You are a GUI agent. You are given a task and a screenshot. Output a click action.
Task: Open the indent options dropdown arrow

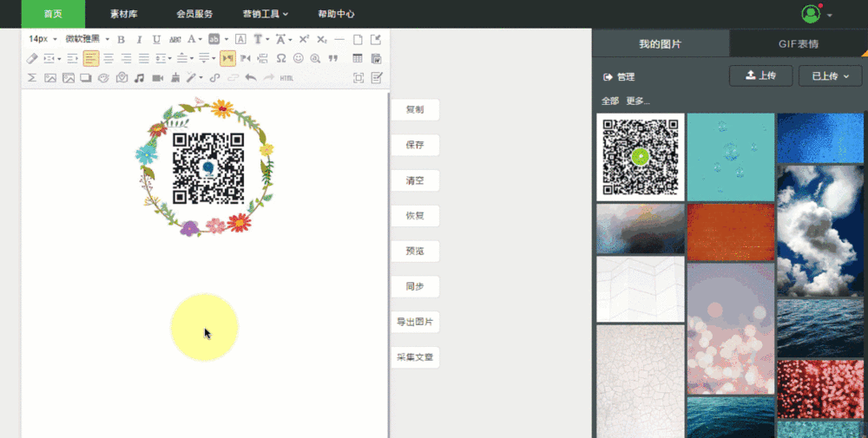pos(59,59)
